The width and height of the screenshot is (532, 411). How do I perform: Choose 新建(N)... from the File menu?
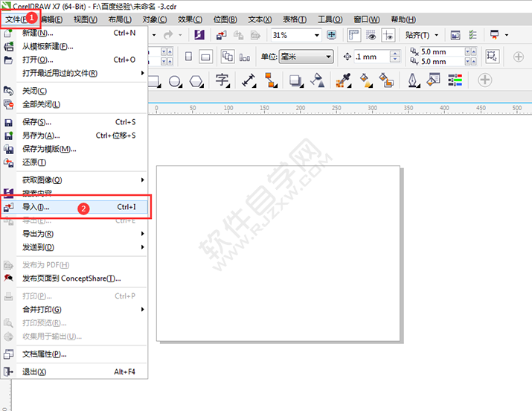pos(74,33)
